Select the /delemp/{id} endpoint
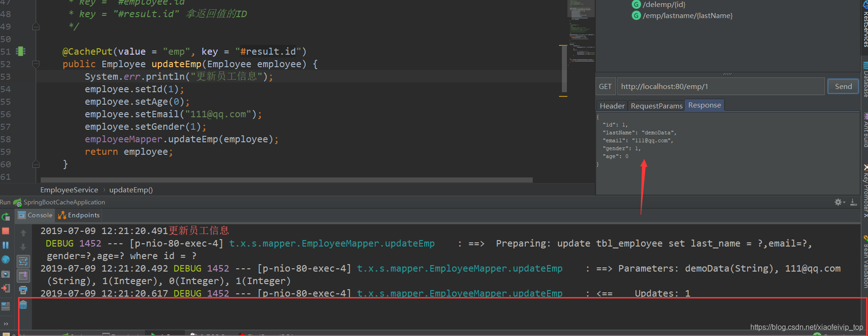 (664, 5)
